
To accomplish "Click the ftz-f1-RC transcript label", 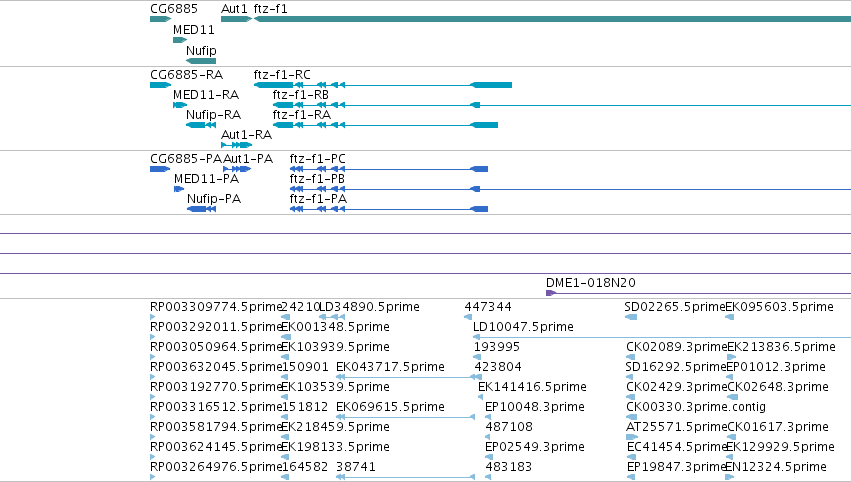I will point(282,74).
